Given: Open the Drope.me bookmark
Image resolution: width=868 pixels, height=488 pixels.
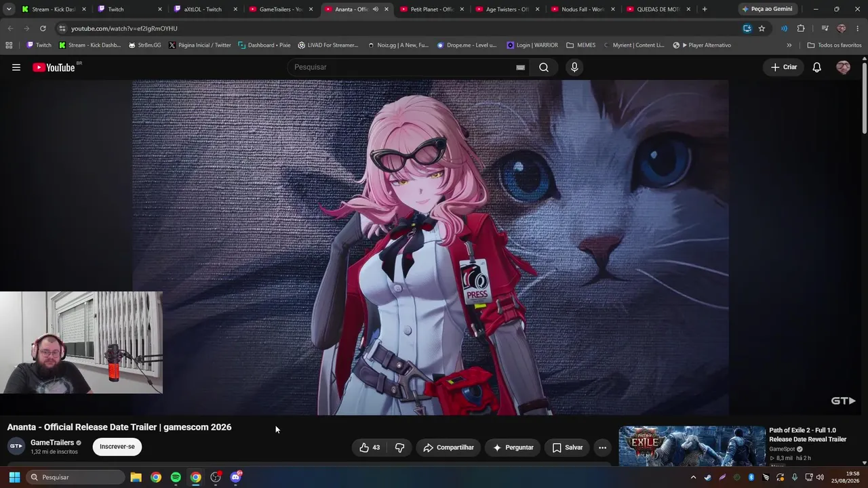Looking at the screenshot, I should coord(467,45).
